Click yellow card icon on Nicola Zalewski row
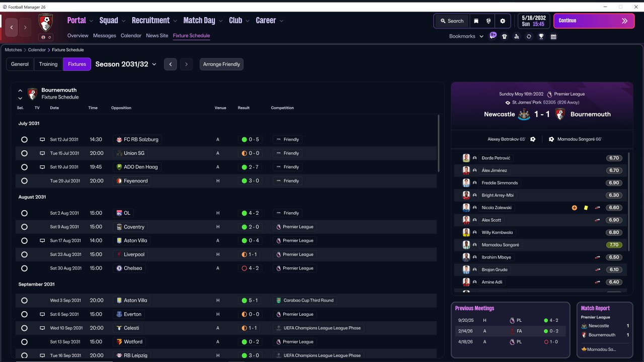The image size is (644, 362). [x=586, y=208]
